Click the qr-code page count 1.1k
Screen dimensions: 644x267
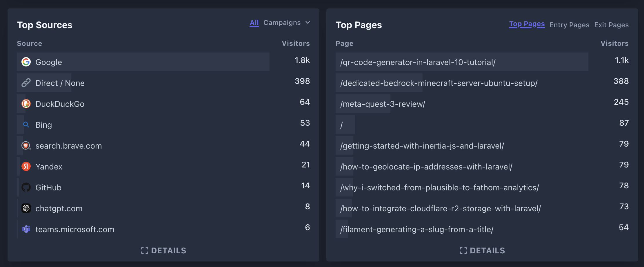click(622, 60)
